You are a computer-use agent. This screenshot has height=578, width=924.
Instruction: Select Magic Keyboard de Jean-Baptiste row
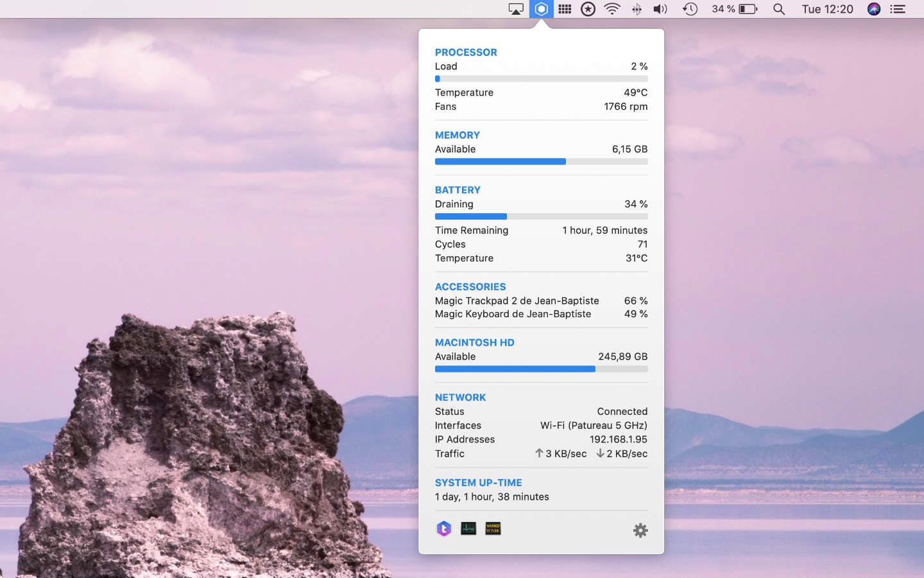tap(541, 314)
